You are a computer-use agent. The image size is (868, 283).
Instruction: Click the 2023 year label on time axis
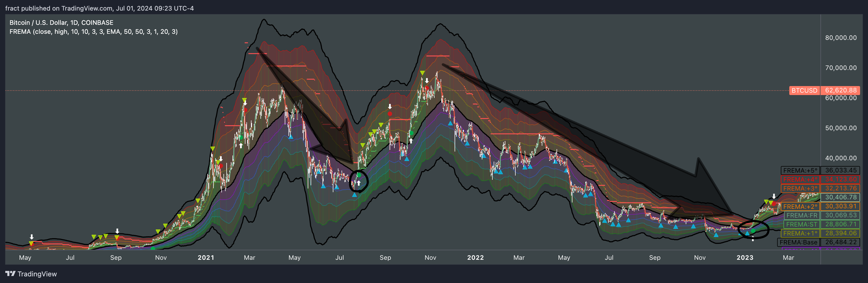tap(745, 258)
